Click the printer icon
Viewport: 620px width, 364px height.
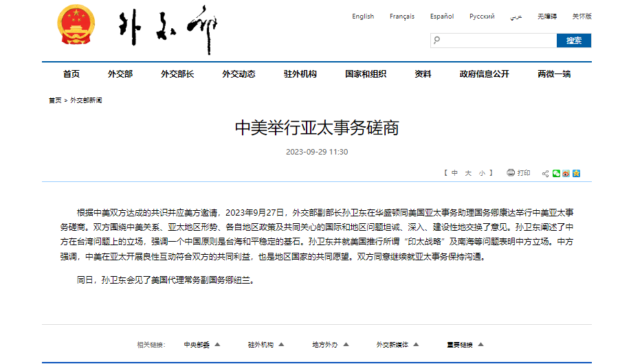(511, 172)
